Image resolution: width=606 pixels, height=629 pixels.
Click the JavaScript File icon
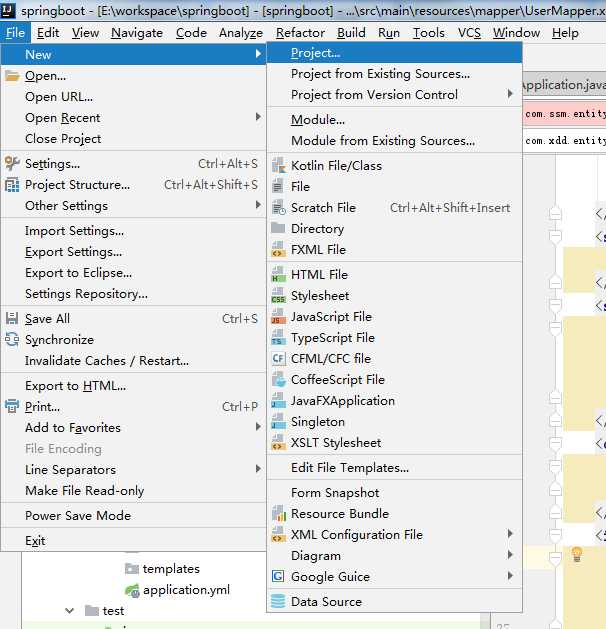pyautogui.click(x=278, y=317)
